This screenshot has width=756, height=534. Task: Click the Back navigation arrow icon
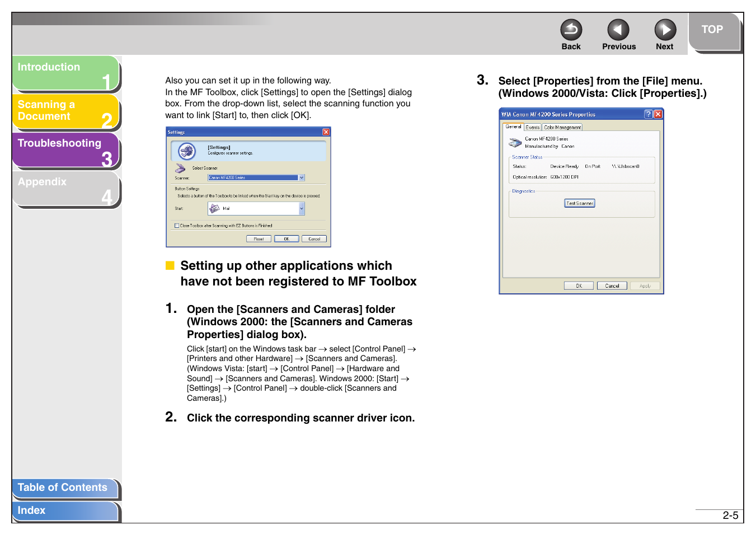click(571, 30)
